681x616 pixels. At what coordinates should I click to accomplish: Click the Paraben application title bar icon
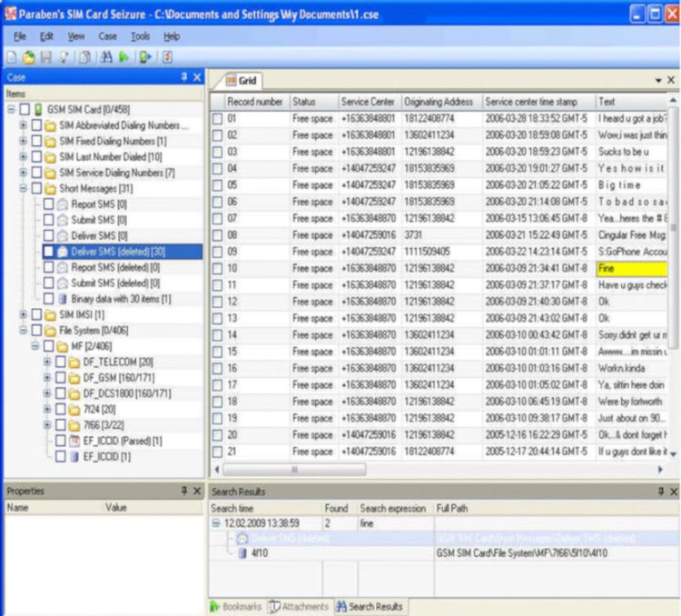(x=10, y=14)
